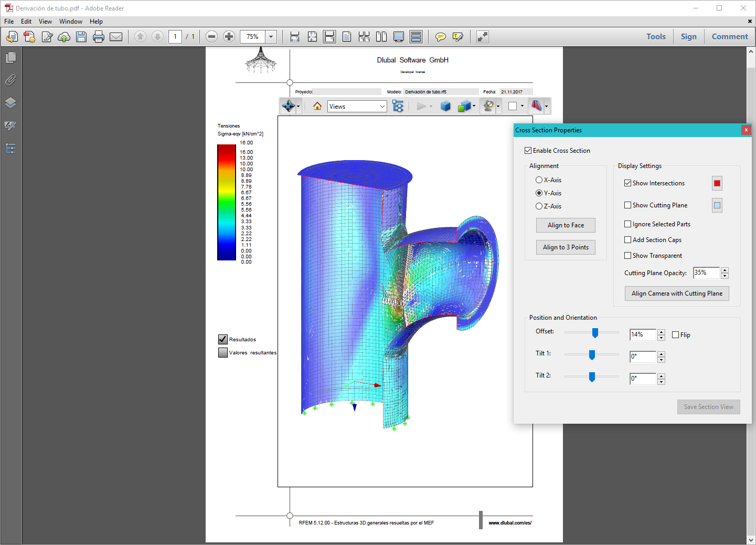
Task: Click the green cloud upload icon
Action: (x=64, y=37)
